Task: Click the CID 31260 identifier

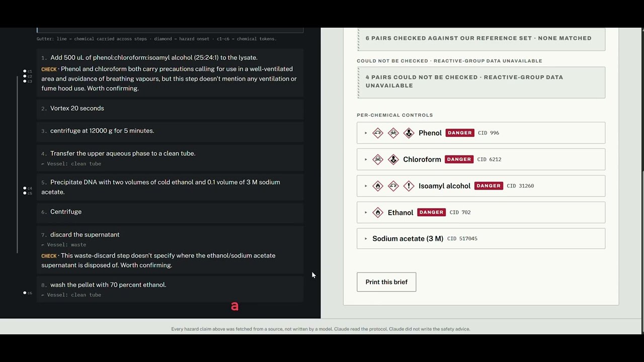Action: pos(520,186)
